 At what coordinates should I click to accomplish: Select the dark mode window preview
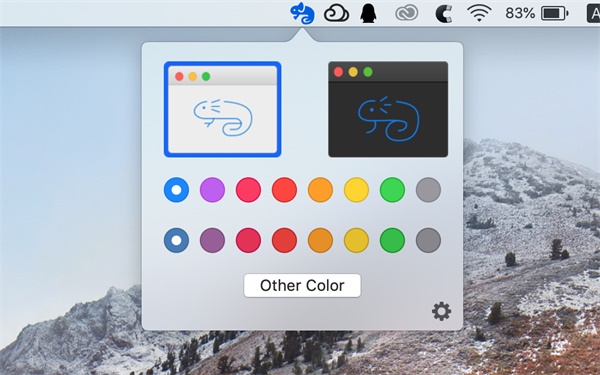tap(388, 109)
